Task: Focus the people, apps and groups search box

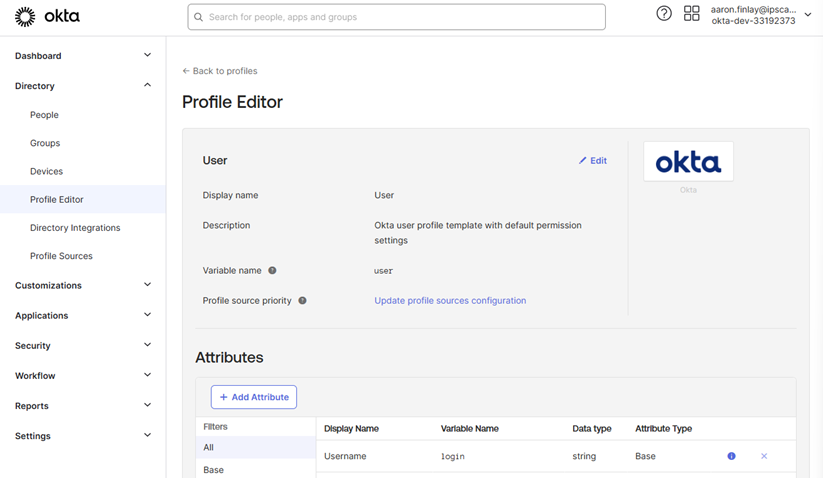Action: [x=396, y=17]
